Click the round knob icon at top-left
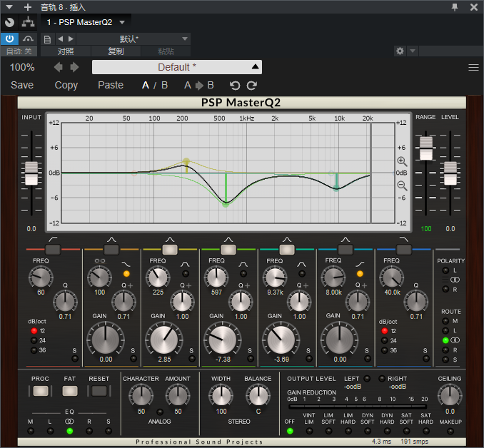The height and width of the screenshot is (448, 484). click(x=9, y=22)
